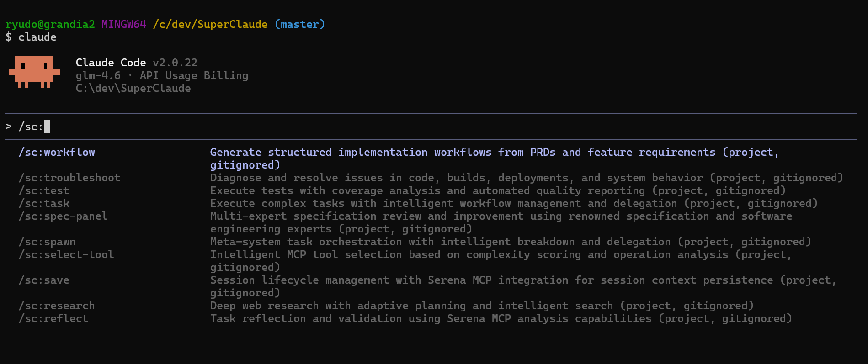The width and height of the screenshot is (868, 364).
Task: Pick the /sc:save command
Action: pos(44,280)
